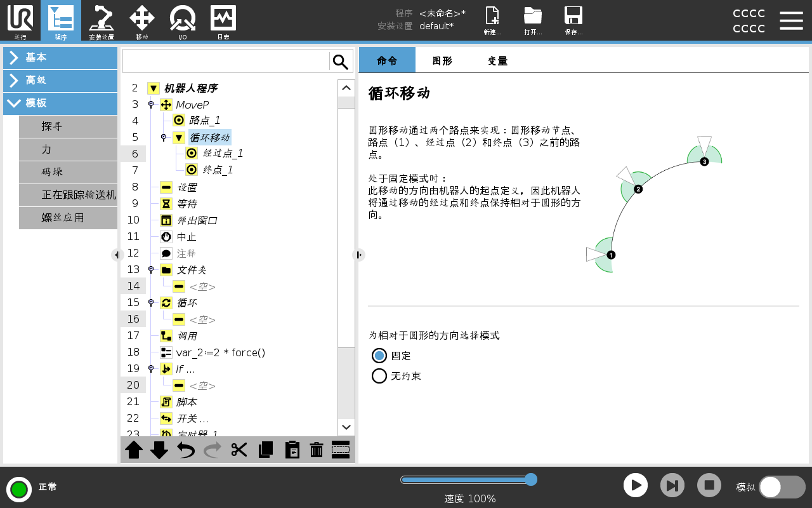The height and width of the screenshot is (508, 812).
Task: Open the 日志 log screen
Action: [223, 21]
